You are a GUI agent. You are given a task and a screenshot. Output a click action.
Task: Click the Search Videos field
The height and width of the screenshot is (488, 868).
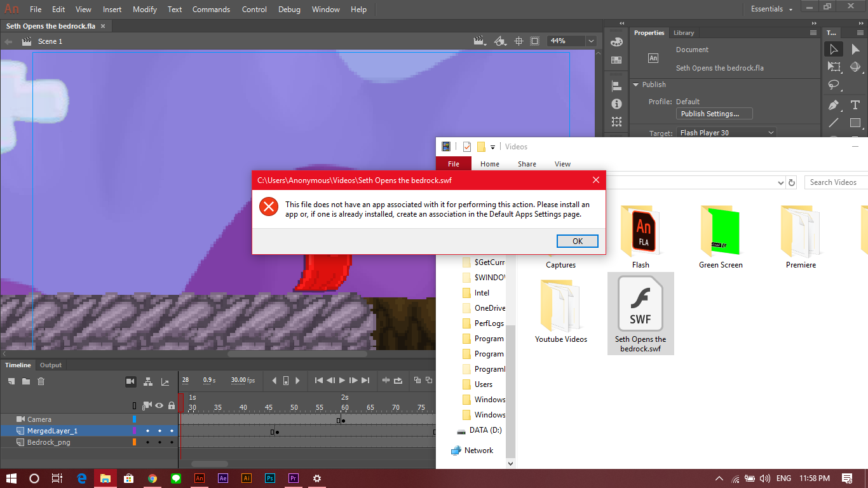pos(836,182)
